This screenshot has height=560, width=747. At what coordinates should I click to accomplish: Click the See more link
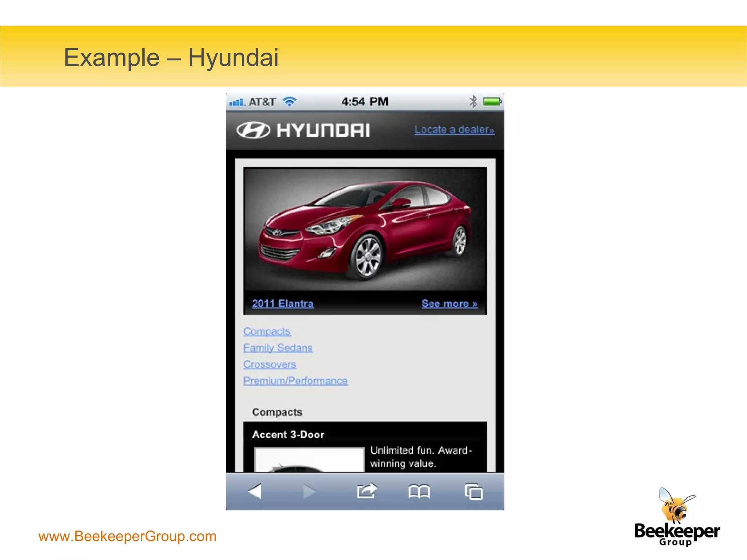pos(450,303)
